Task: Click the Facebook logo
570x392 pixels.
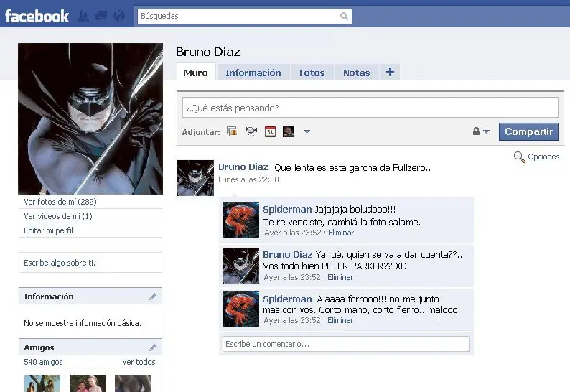Action: click(37, 16)
